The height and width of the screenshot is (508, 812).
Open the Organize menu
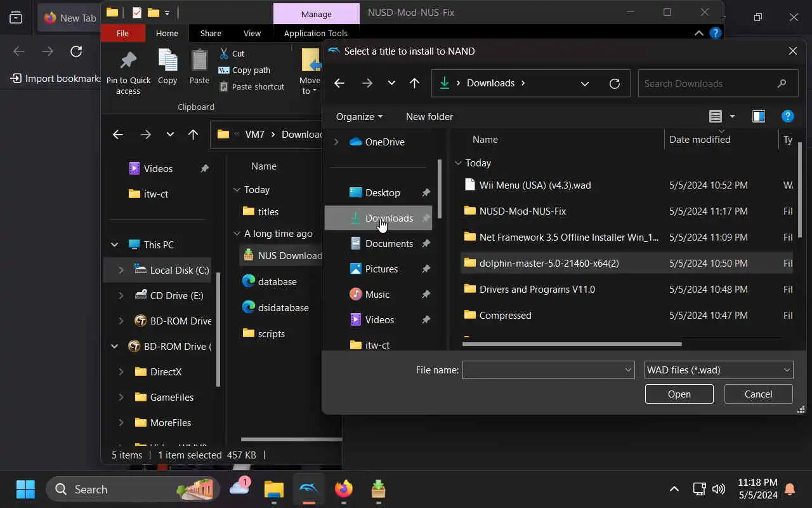(x=359, y=116)
